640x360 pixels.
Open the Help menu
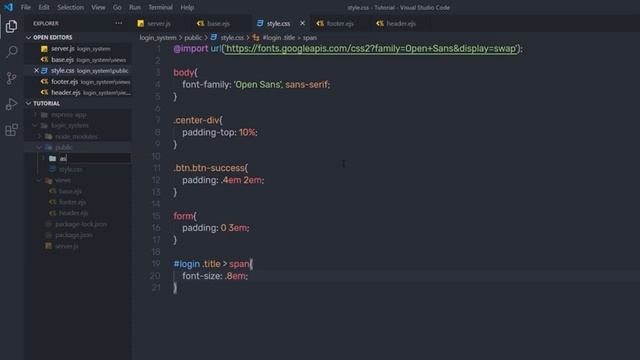point(187,7)
